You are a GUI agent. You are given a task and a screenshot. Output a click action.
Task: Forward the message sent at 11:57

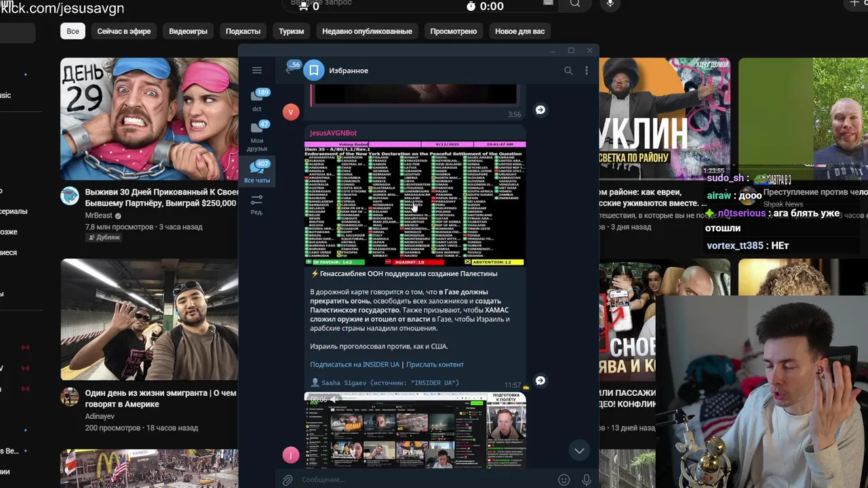coord(540,381)
